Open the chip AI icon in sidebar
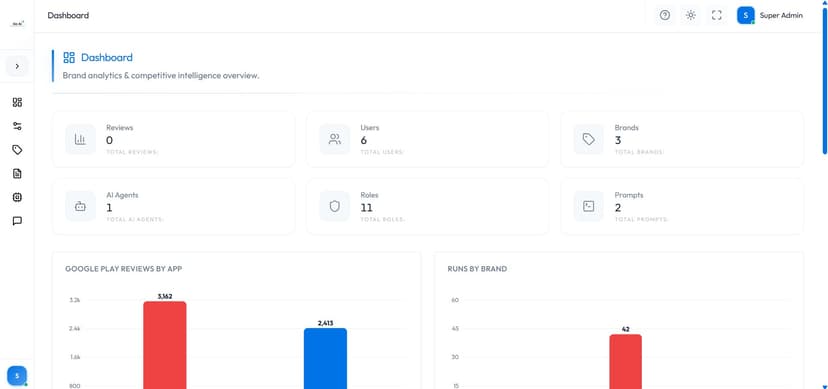 (17, 197)
